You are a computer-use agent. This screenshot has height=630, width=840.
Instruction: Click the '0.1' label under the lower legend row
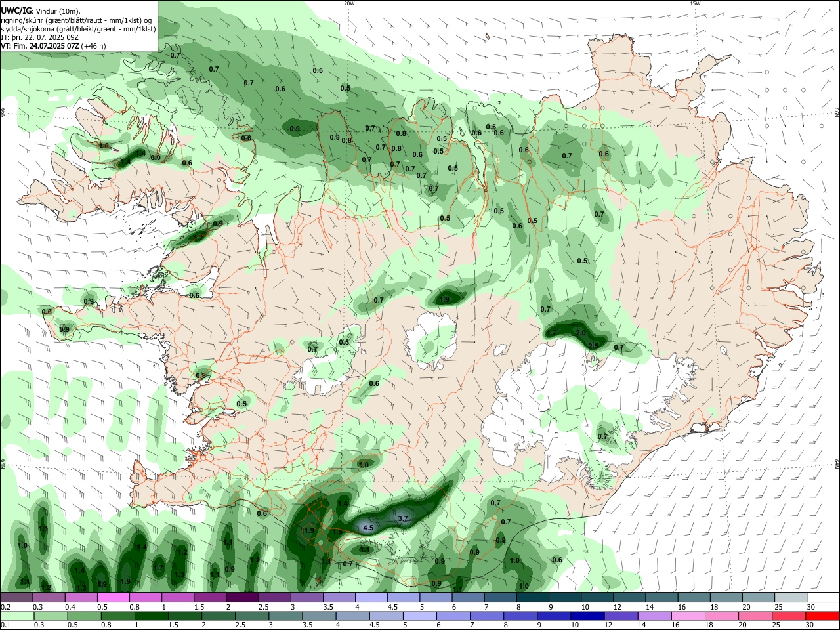pos(5,625)
